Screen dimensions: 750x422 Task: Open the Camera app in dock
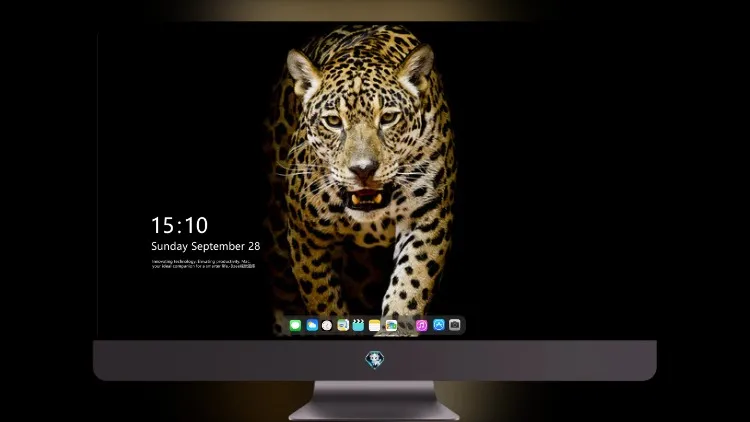click(455, 325)
